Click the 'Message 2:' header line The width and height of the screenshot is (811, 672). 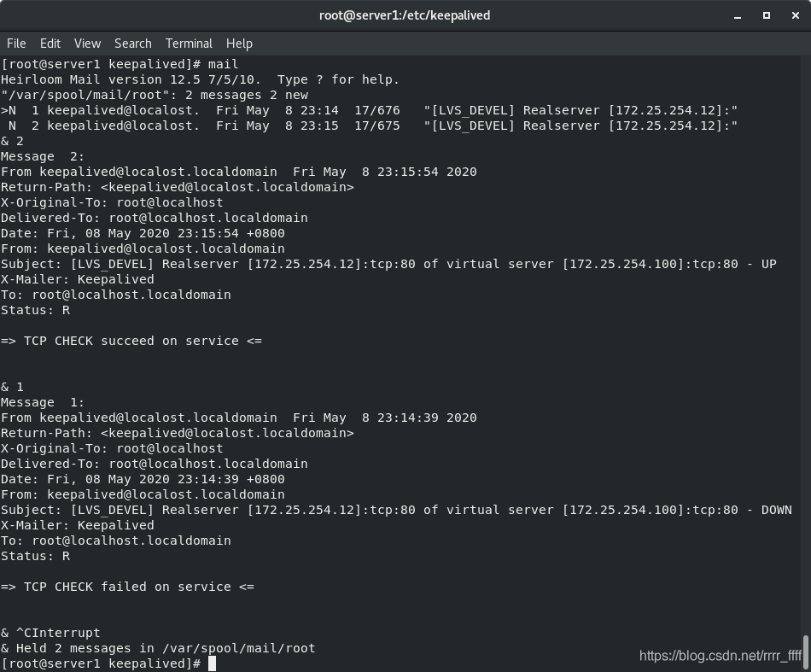click(43, 157)
